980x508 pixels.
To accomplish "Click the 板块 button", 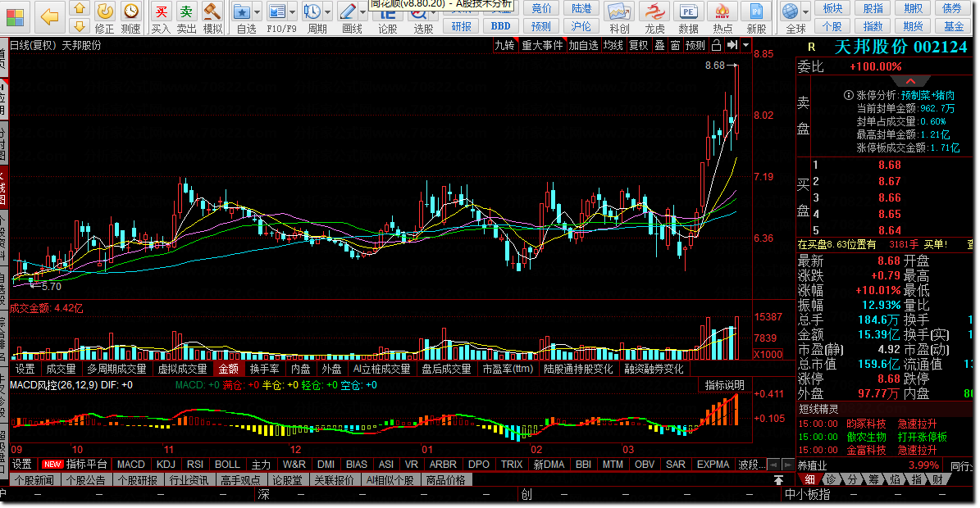I will coord(832,8).
